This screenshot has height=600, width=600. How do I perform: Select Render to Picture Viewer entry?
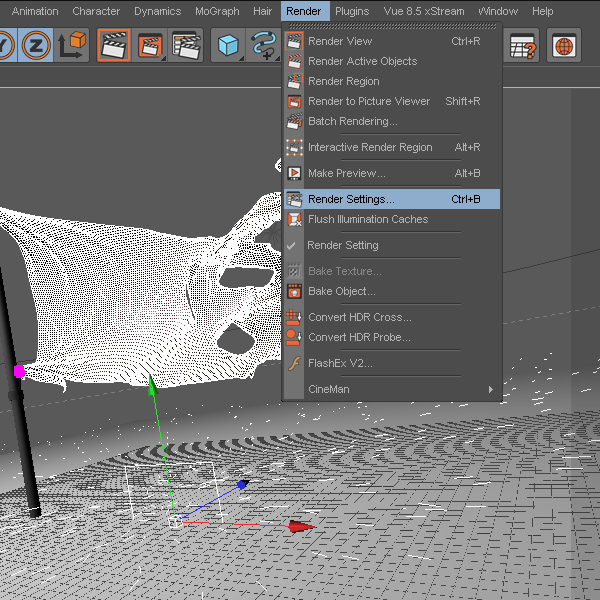pyautogui.click(x=392, y=101)
